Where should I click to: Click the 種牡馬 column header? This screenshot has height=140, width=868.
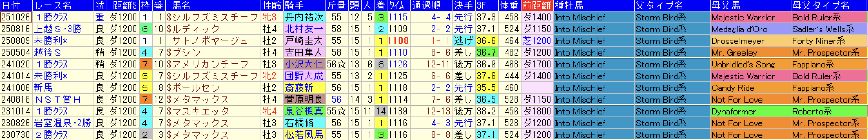(594, 6)
